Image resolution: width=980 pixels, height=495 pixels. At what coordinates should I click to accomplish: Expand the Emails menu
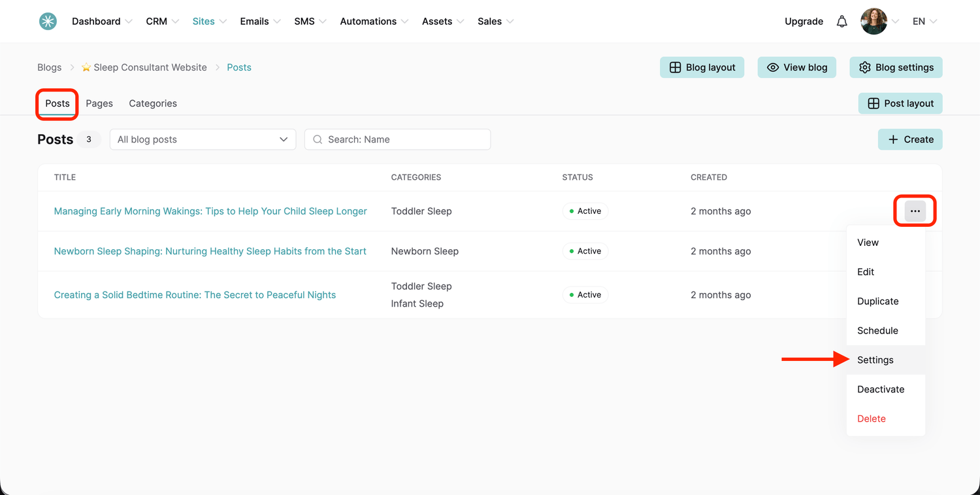[x=260, y=22]
